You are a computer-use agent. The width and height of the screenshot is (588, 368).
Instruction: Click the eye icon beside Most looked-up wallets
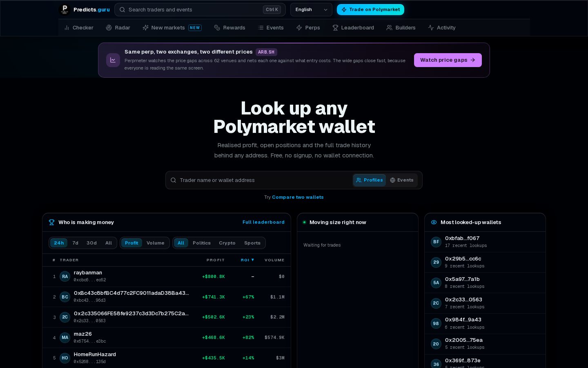pyautogui.click(x=434, y=222)
